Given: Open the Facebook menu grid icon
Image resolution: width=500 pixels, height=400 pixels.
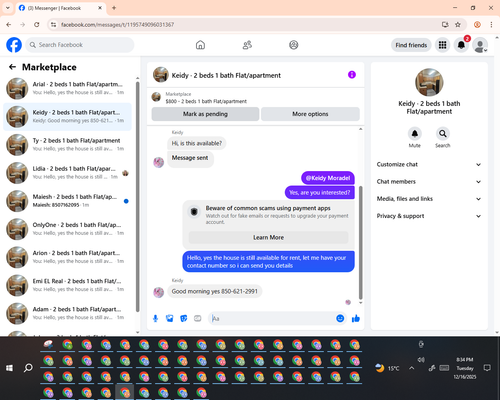Looking at the screenshot, I should click(442, 45).
